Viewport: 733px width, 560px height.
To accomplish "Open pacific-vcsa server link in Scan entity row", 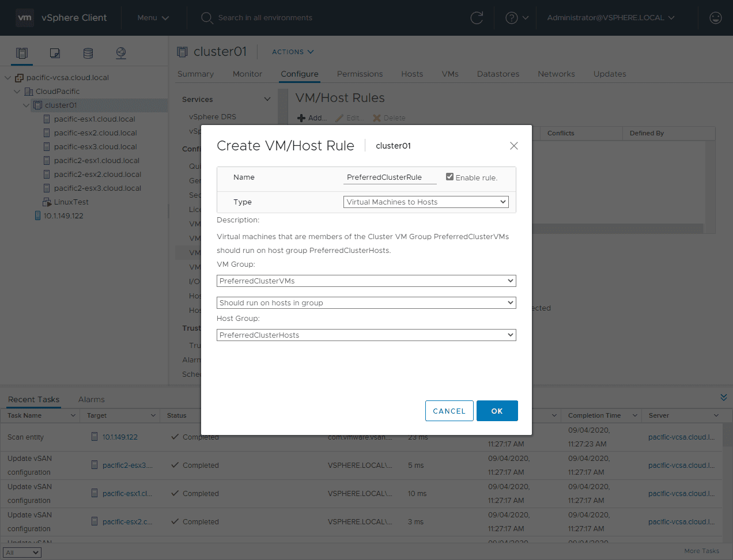I will 681,437.
